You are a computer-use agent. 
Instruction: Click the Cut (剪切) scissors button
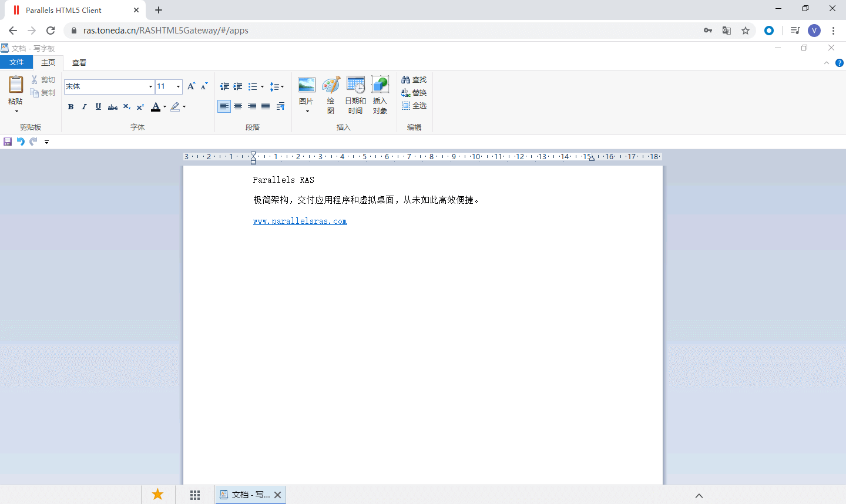pyautogui.click(x=43, y=80)
